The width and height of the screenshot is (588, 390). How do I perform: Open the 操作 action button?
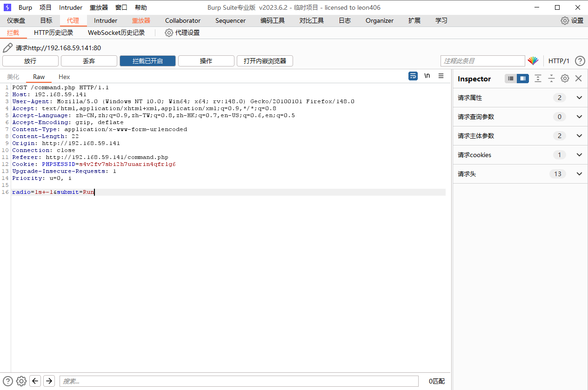tap(206, 61)
